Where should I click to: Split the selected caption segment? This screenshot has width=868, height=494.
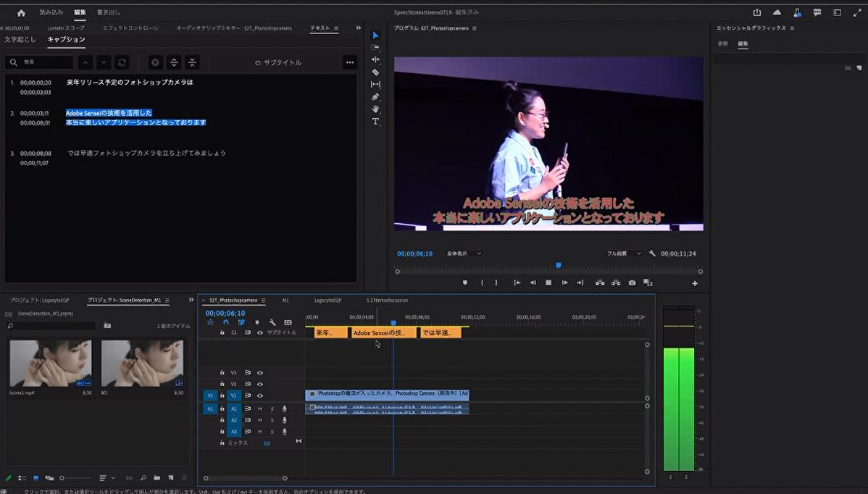(x=174, y=62)
